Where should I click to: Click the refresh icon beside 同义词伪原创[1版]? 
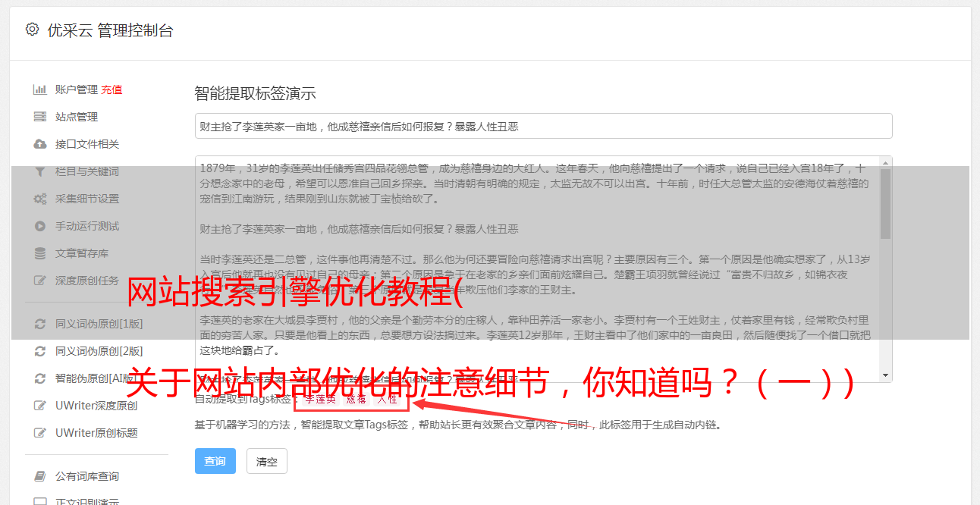(40, 324)
